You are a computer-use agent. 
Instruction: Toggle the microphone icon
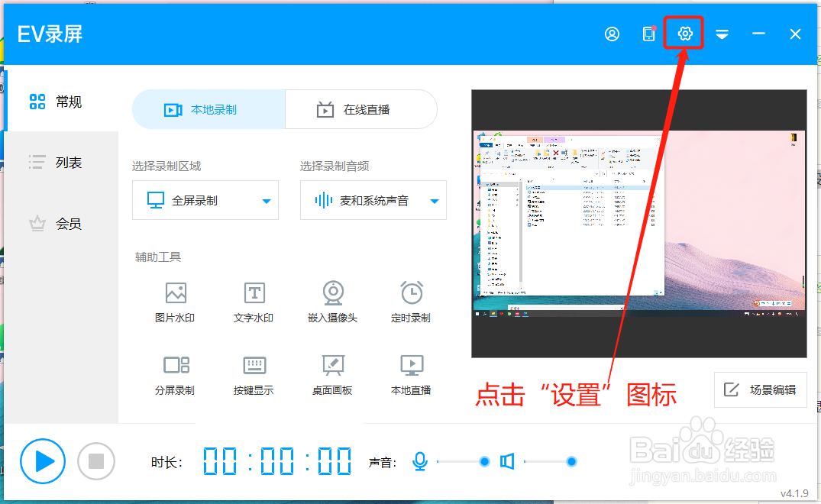tap(419, 461)
